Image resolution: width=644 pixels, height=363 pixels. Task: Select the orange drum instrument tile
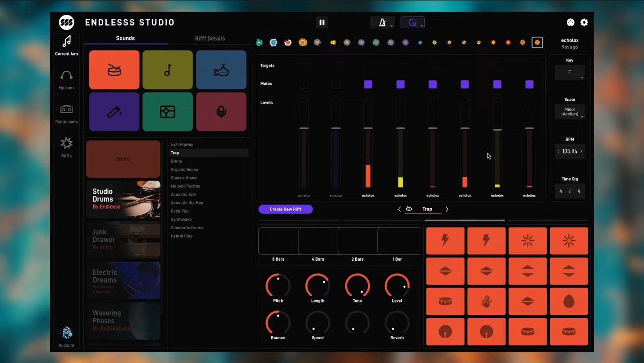[x=114, y=70]
